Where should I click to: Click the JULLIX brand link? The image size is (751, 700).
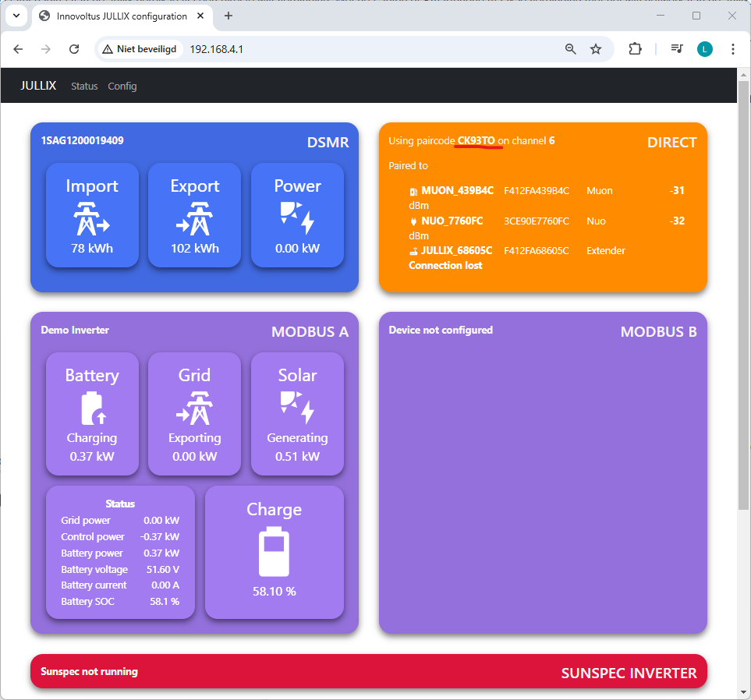pyautogui.click(x=38, y=86)
